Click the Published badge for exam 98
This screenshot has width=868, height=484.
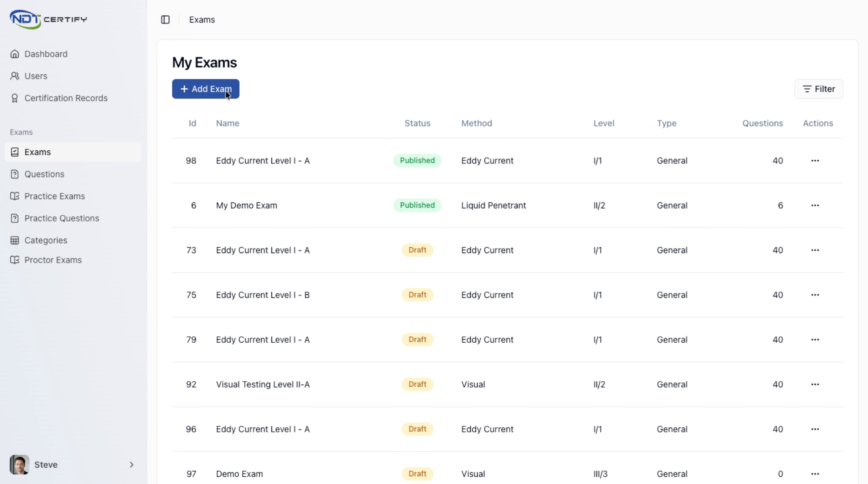click(x=417, y=161)
